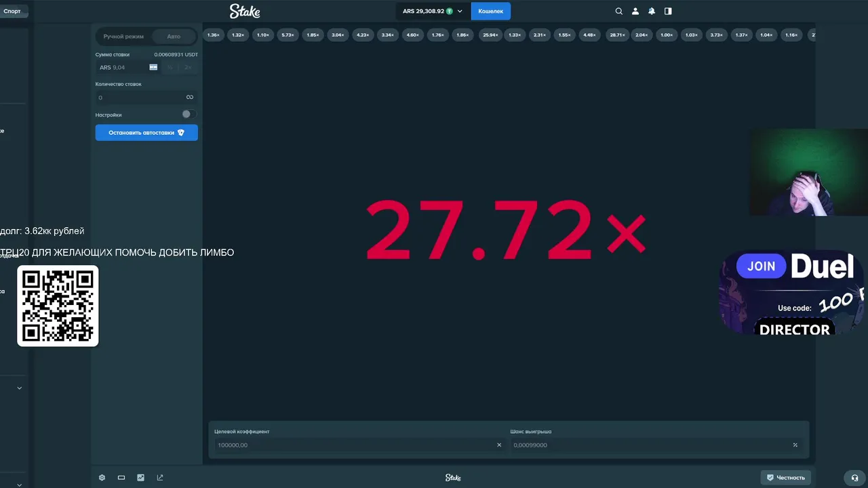This screenshot has width=868, height=488.
Task: Open the 1.00× result pill
Action: (667, 35)
